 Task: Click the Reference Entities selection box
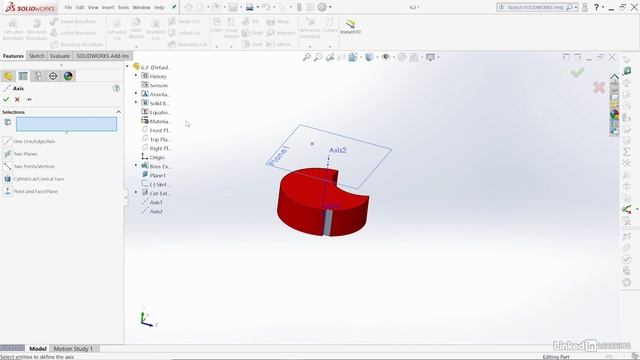point(67,124)
